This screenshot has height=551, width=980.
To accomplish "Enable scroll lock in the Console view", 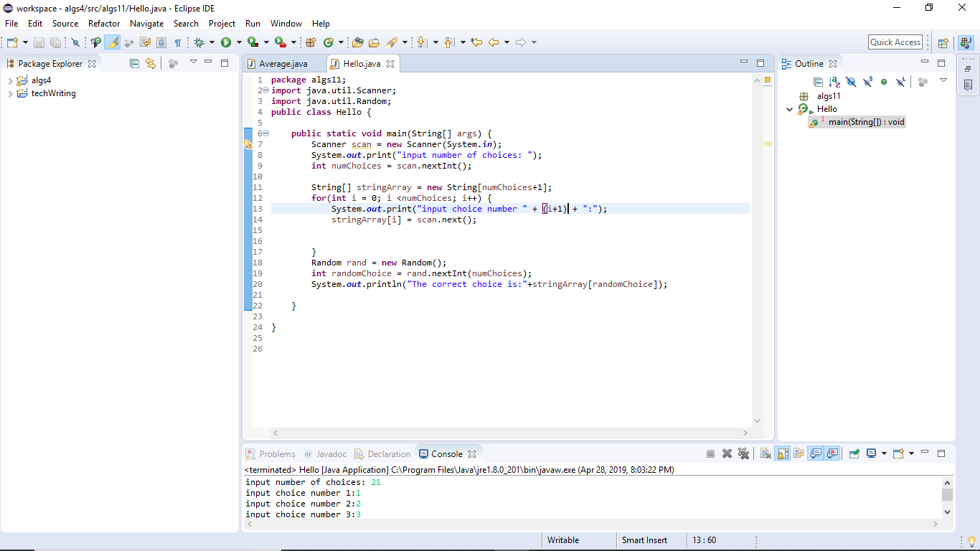I will pyautogui.click(x=781, y=453).
